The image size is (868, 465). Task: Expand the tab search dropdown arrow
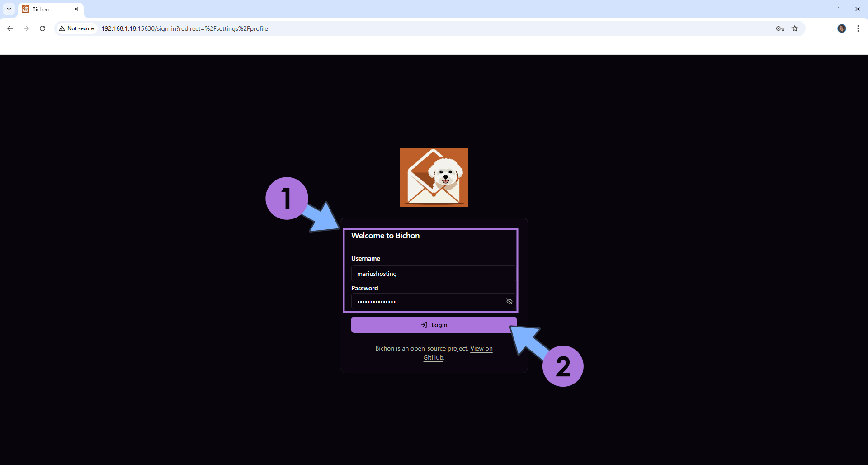[x=9, y=9]
